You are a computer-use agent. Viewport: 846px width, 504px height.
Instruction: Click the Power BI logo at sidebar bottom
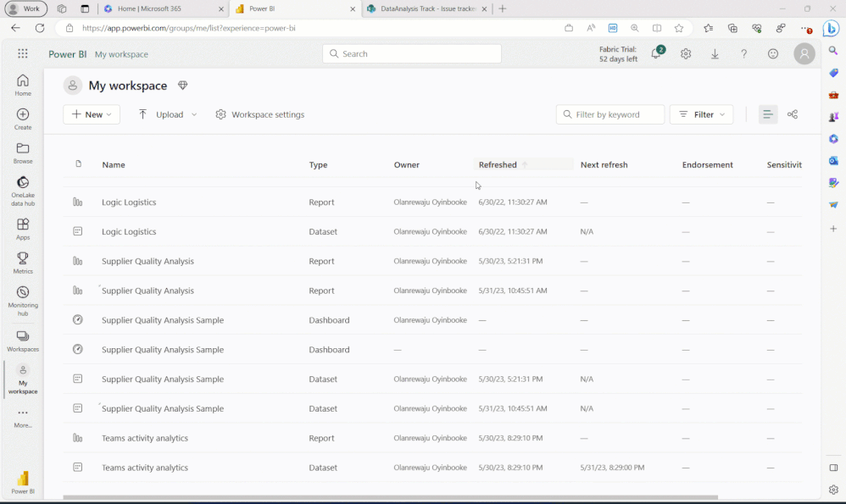pyautogui.click(x=23, y=482)
